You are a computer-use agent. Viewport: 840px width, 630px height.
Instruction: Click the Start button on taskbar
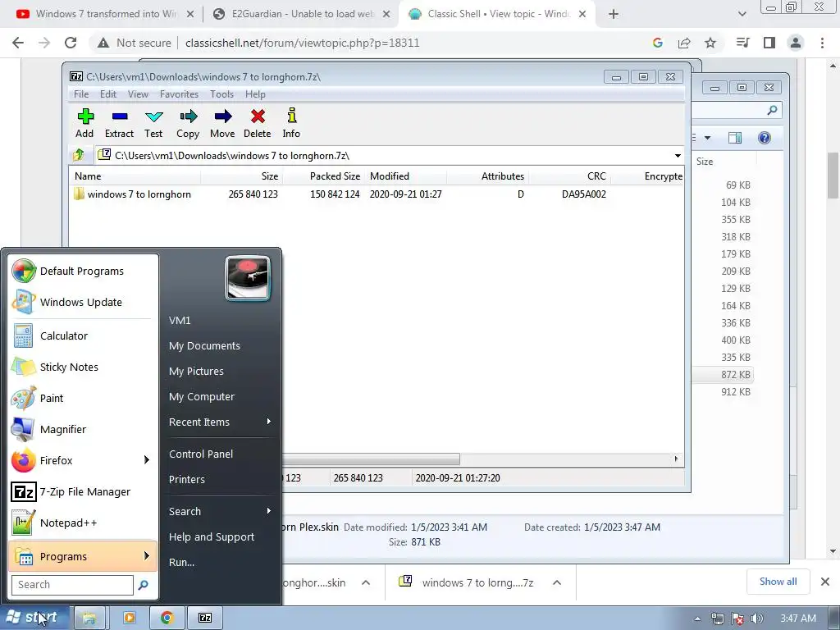34,618
